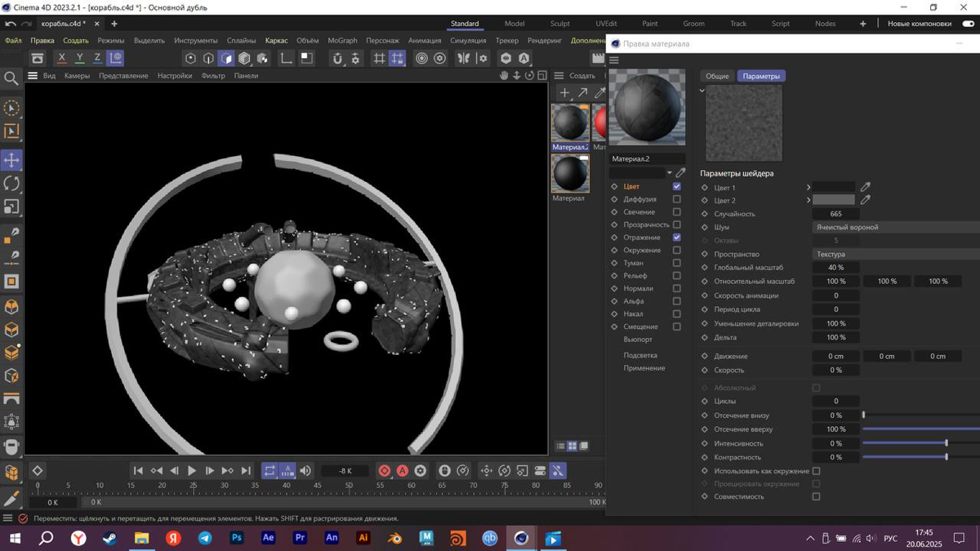
Task: Open Telegram from the taskbar
Action: tap(205, 538)
